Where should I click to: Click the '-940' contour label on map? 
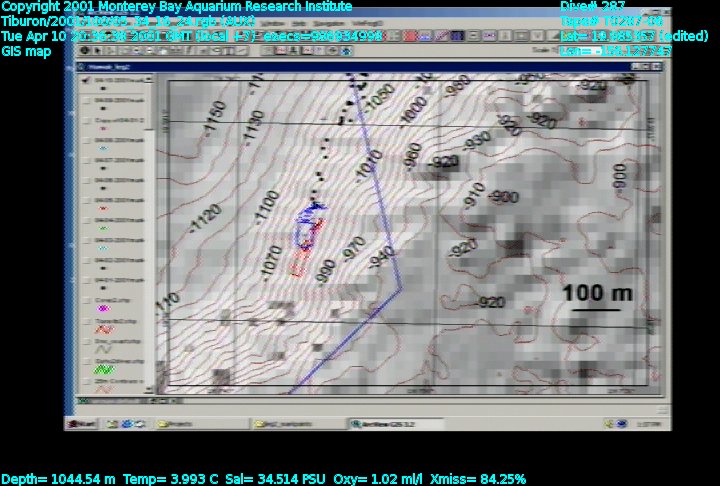382,258
